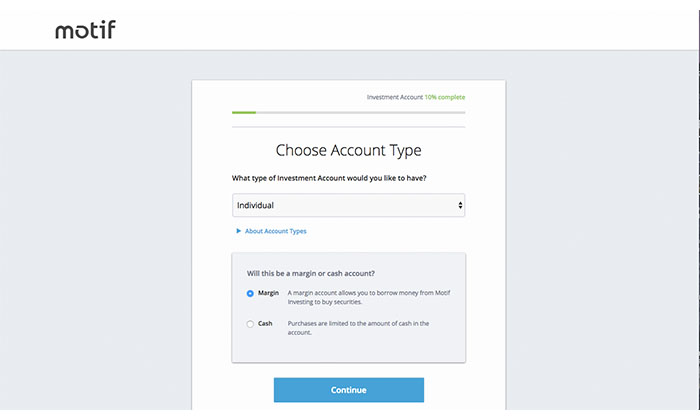Click the motif logo
This screenshot has width=700, height=420.
point(85,29)
